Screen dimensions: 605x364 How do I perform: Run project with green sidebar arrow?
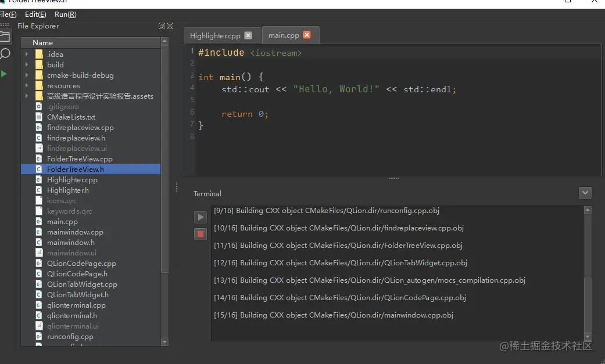(4, 74)
